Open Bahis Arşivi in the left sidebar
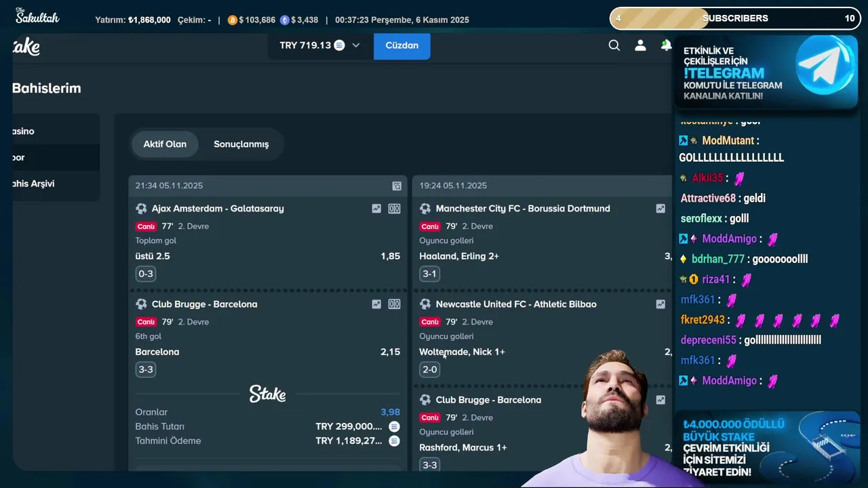868x488 pixels. (x=56, y=184)
